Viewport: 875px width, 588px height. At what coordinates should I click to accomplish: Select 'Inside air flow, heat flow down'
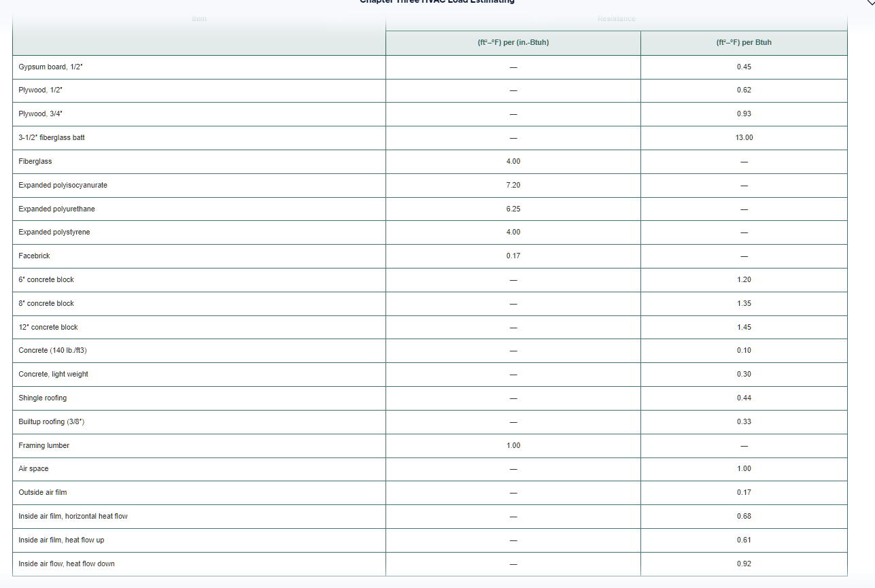pos(67,564)
